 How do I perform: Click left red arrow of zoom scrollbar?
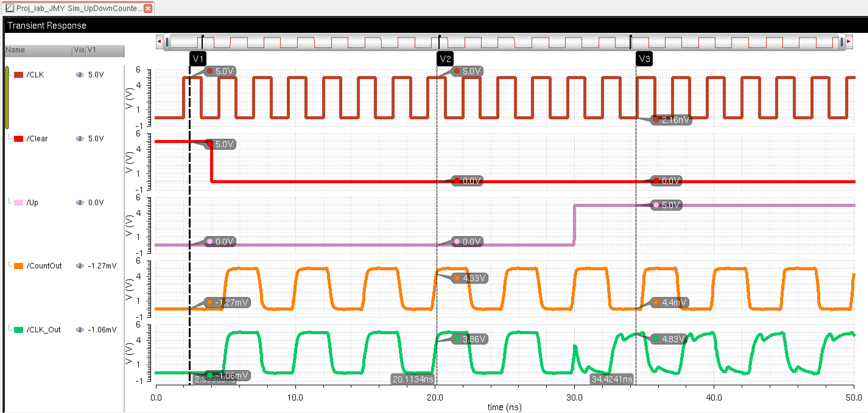pos(159,42)
